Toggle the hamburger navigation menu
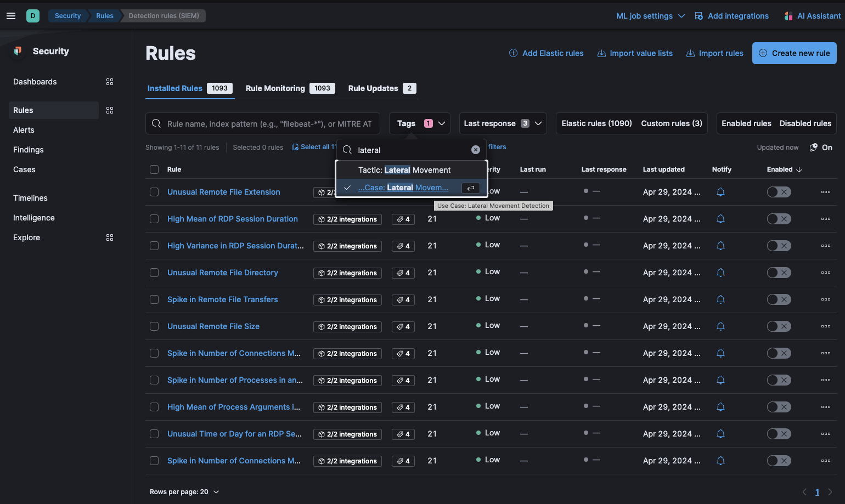The image size is (845, 504). (11, 15)
